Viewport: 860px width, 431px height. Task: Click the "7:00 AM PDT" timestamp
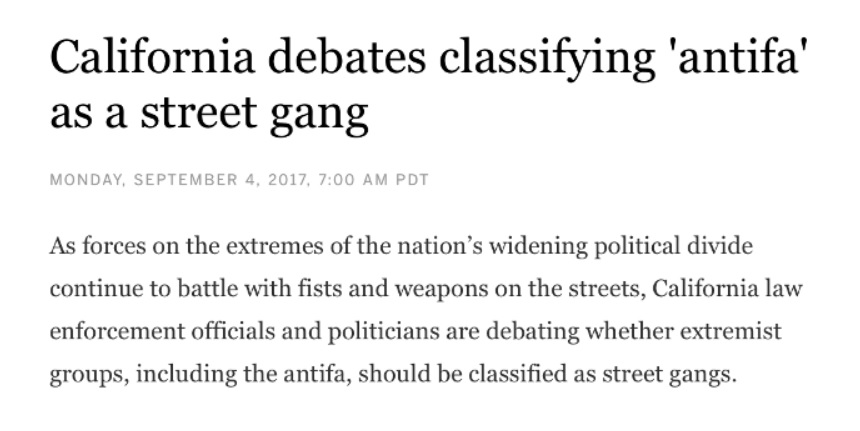click(x=374, y=180)
